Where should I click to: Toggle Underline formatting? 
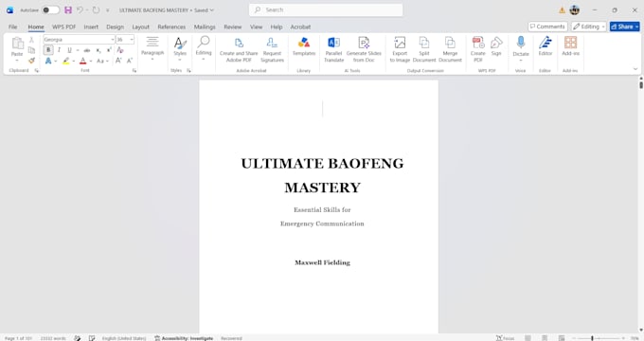point(69,50)
